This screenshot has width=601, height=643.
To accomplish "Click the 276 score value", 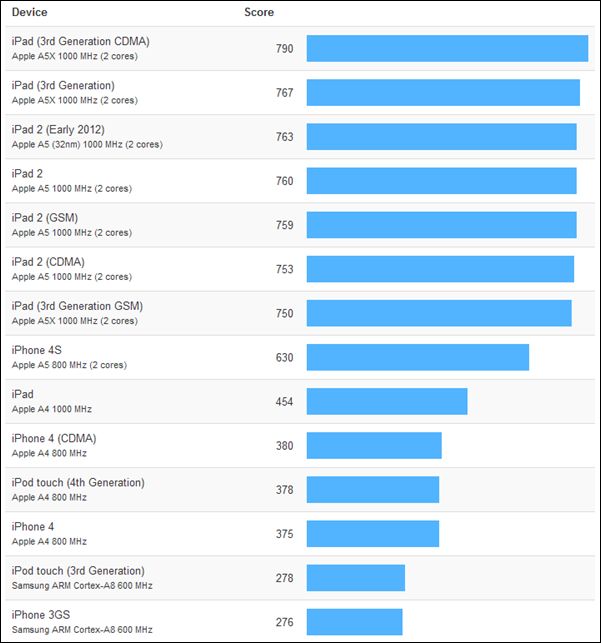I will pyautogui.click(x=285, y=622).
